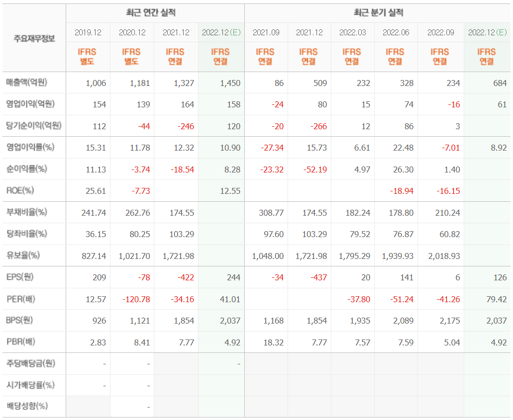
Task: Click the 2020.12 column header
Action: coord(132,32)
